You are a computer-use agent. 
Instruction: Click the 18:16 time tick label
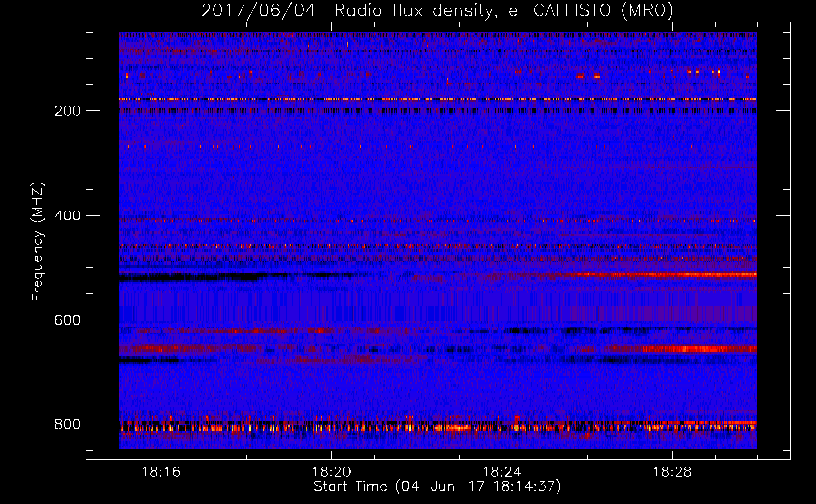(161, 472)
